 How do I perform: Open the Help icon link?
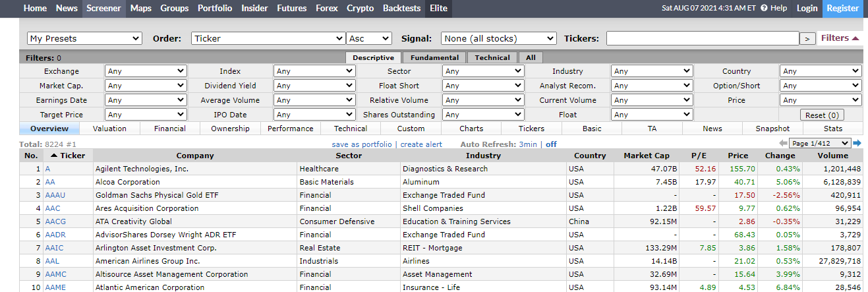coord(774,8)
